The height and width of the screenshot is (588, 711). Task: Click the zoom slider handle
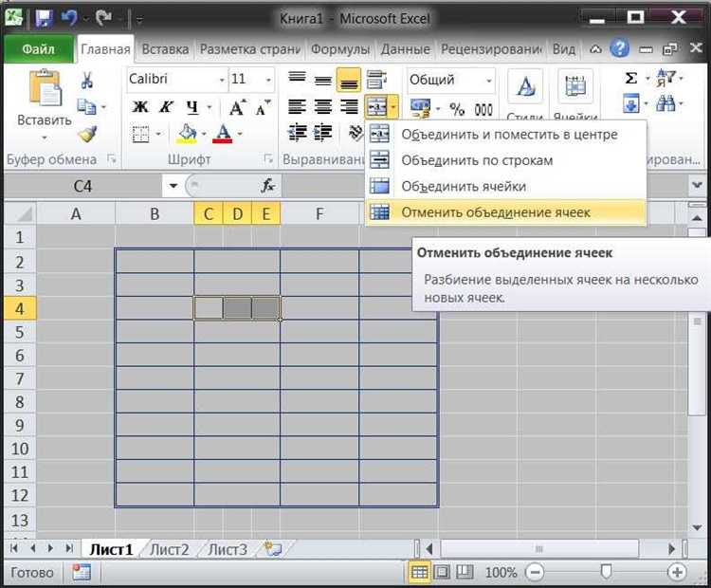606,572
